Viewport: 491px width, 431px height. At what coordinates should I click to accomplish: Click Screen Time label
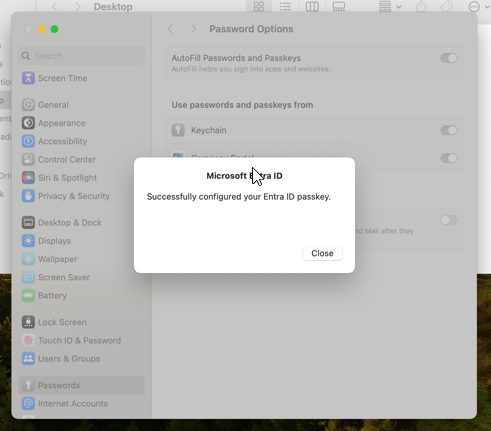click(x=63, y=78)
